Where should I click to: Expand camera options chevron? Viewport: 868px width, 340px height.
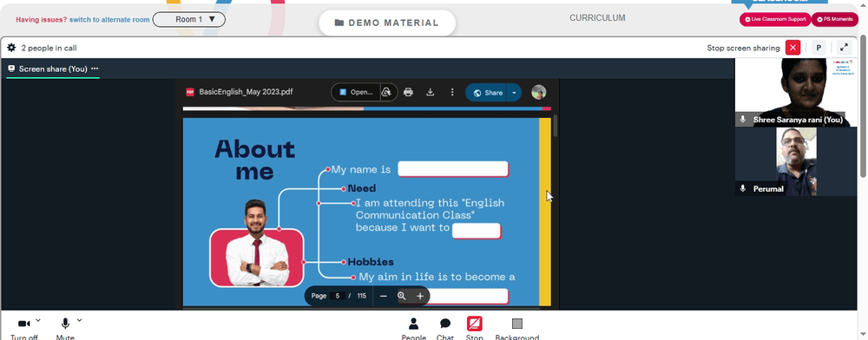click(38, 320)
